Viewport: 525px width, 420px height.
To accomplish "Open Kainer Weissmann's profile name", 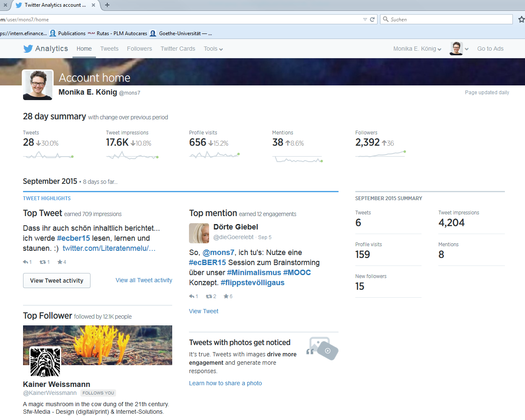I will [x=57, y=384].
